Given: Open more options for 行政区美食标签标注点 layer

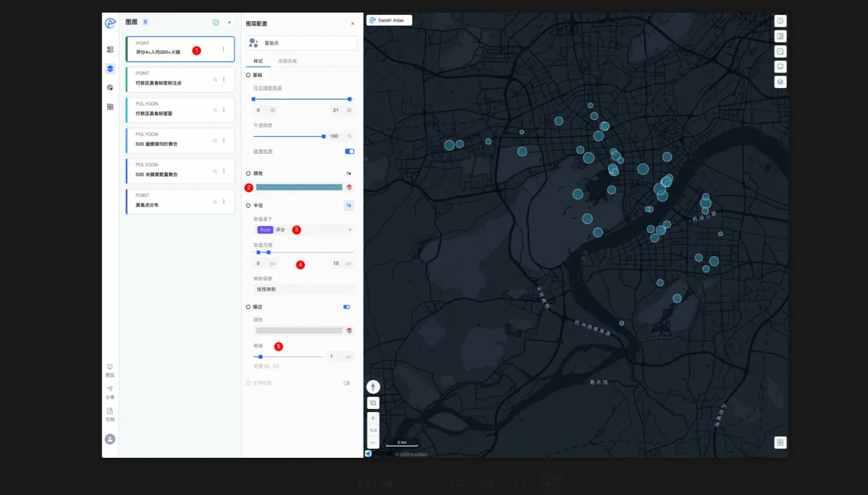Looking at the screenshot, I should point(224,79).
